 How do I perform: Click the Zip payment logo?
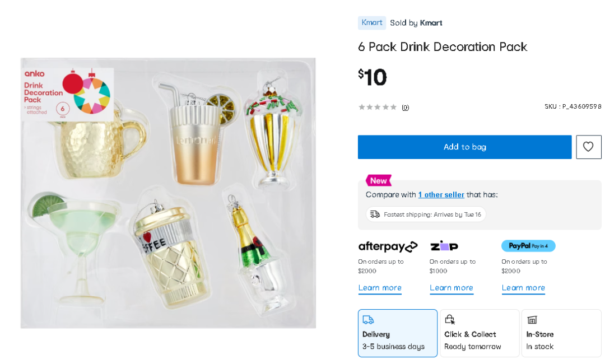[x=444, y=246]
